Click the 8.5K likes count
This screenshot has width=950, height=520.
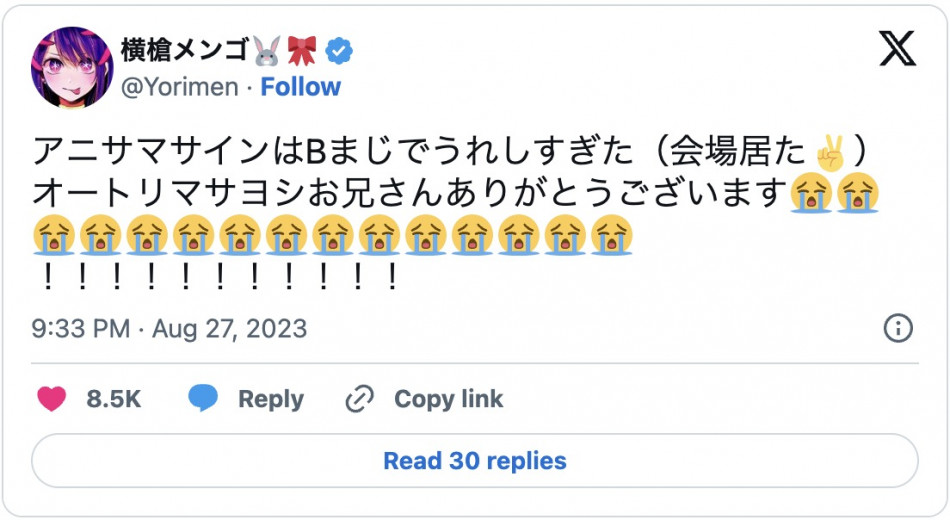(113, 399)
